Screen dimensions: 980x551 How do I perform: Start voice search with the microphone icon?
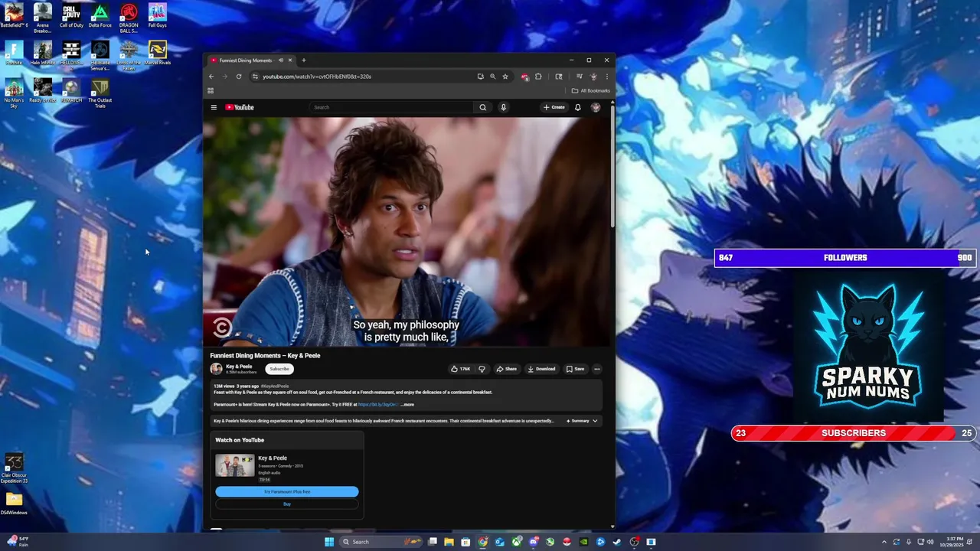(x=503, y=107)
